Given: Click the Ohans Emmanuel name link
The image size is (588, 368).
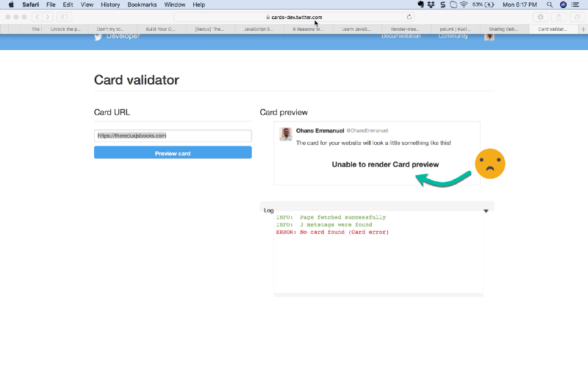Looking at the screenshot, I should [320, 131].
